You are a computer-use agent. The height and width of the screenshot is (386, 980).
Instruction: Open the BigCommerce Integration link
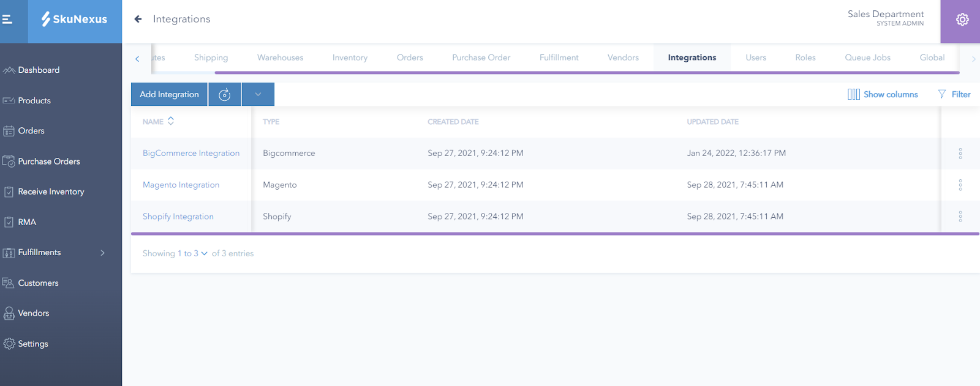[x=191, y=154]
